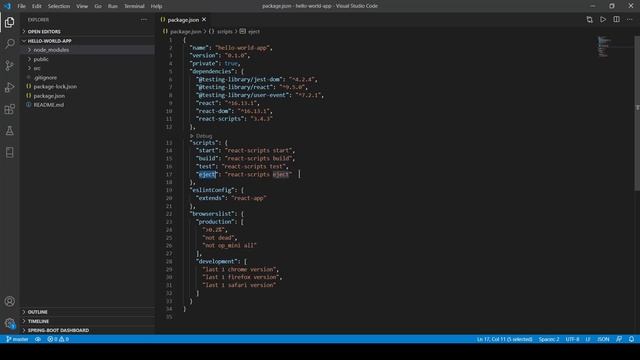Open the Go menu
This screenshot has width=640, height=360.
coord(98,6)
